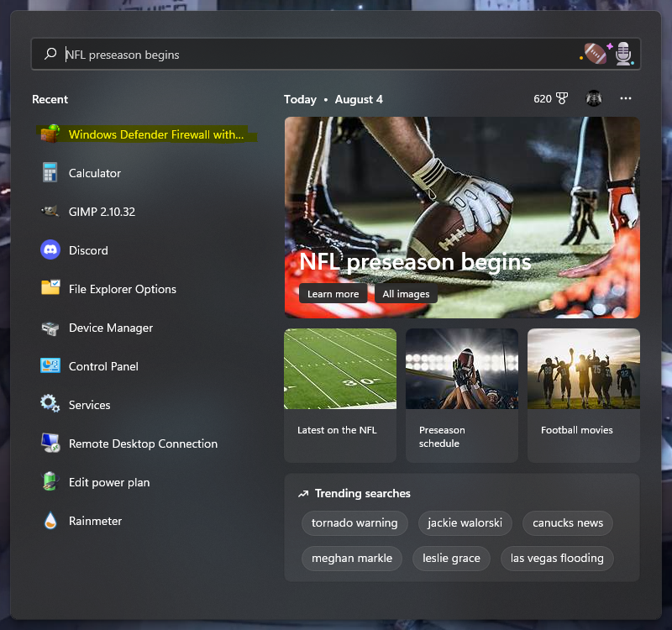672x630 pixels.
Task: Click the football search highlight icon
Action: click(x=596, y=54)
